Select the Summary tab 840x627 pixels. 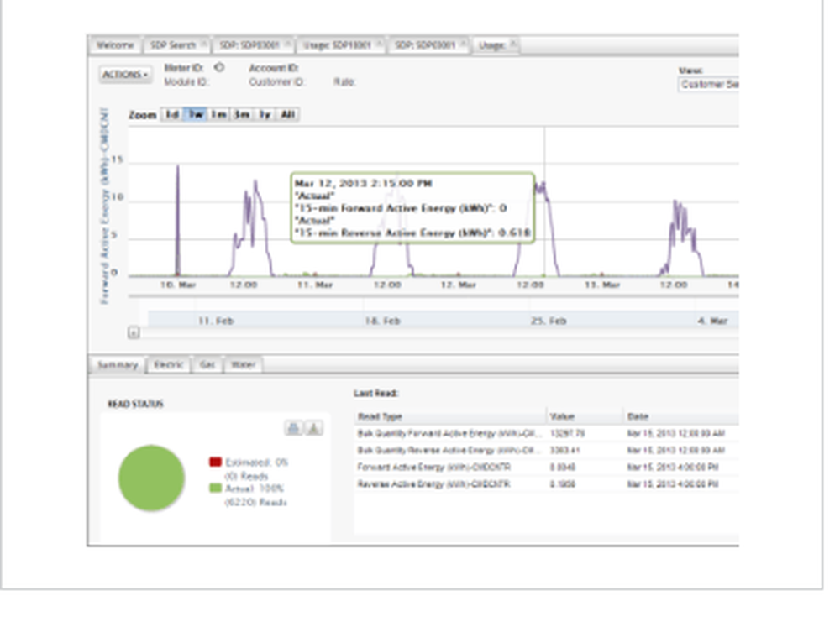tap(118, 364)
